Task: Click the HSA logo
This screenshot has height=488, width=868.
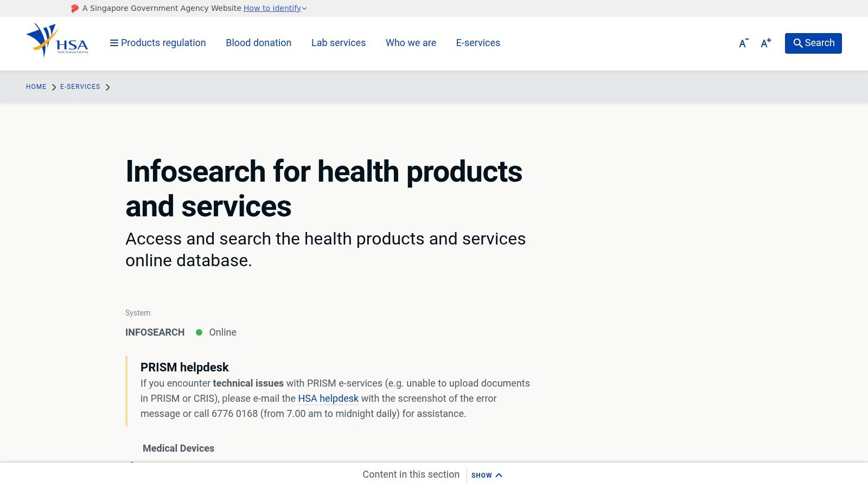Action: pyautogui.click(x=57, y=40)
